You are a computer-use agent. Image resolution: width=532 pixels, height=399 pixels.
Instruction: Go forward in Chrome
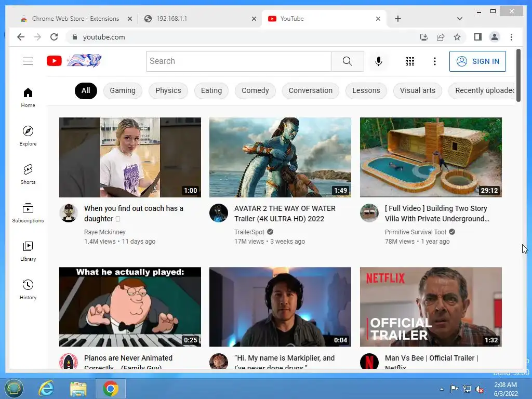click(x=37, y=37)
